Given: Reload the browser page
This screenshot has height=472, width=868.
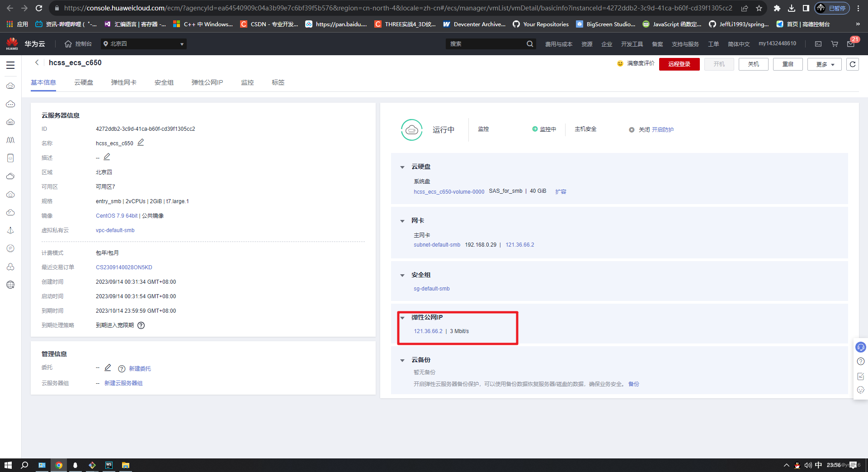Looking at the screenshot, I should click(39, 8).
